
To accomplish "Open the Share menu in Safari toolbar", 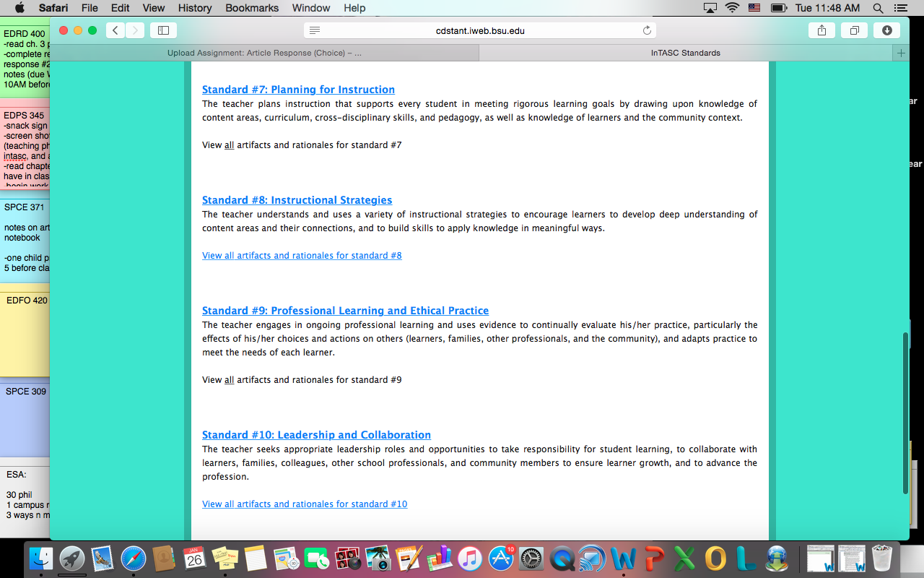I will pos(821,30).
